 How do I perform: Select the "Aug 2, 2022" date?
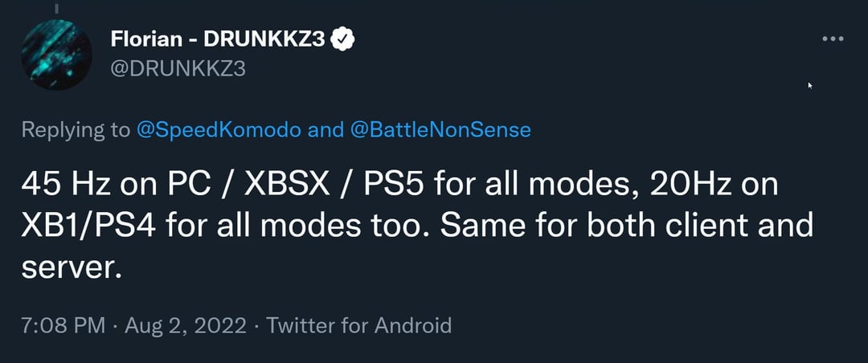[186, 325]
